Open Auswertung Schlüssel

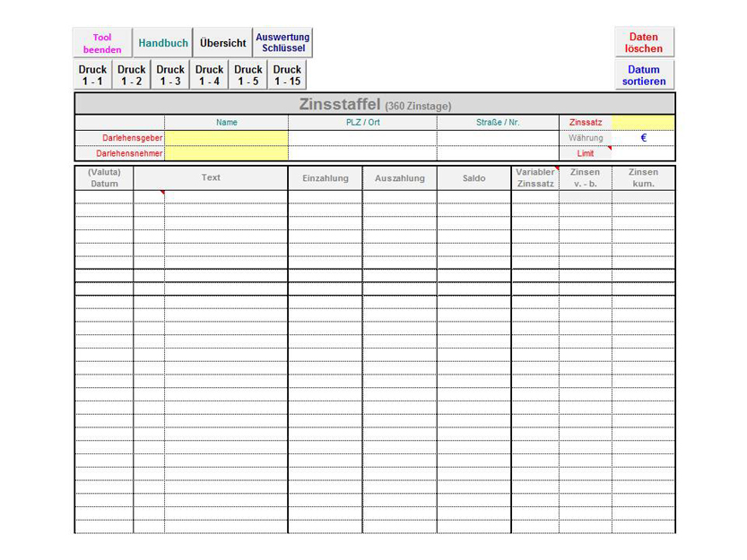point(282,43)
